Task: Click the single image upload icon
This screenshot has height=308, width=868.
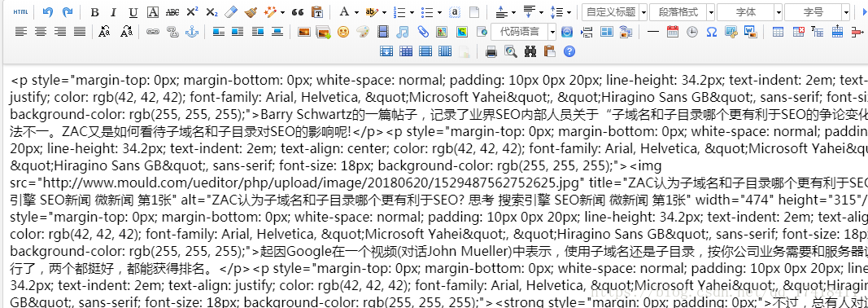Action: click(303, 32)
